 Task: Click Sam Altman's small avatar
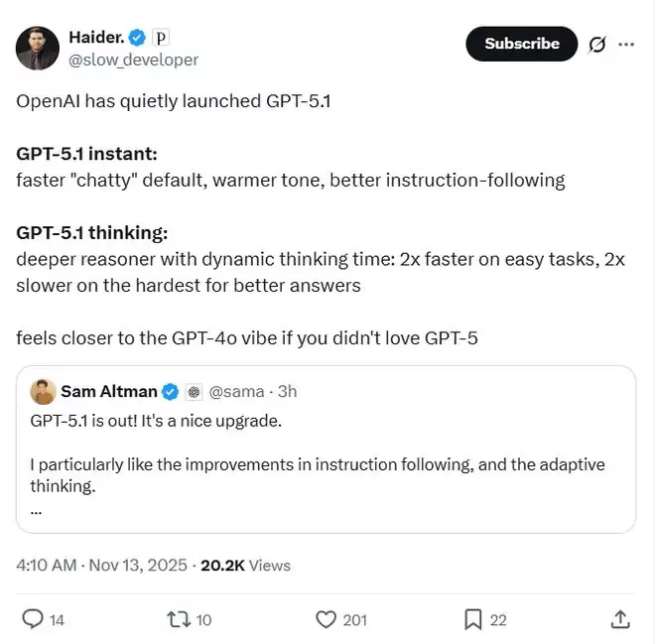point(43,392)
